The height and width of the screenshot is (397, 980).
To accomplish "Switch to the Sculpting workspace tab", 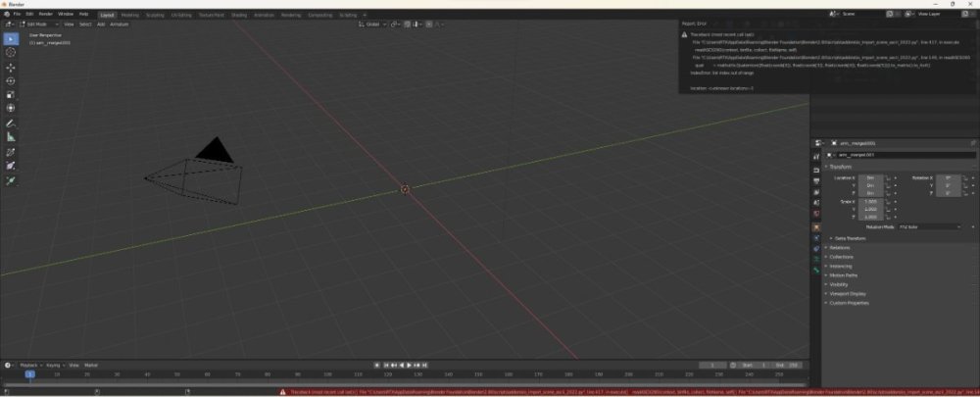I will point(155,15).
